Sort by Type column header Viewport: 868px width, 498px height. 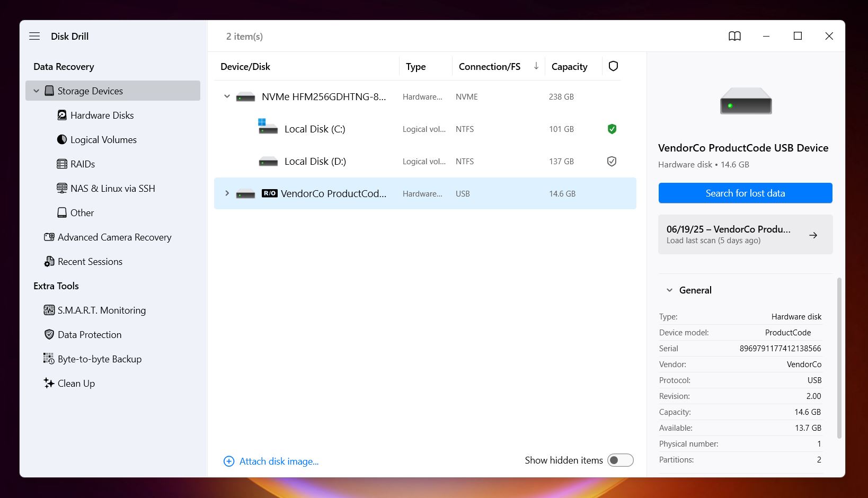(x=415, y=66)
